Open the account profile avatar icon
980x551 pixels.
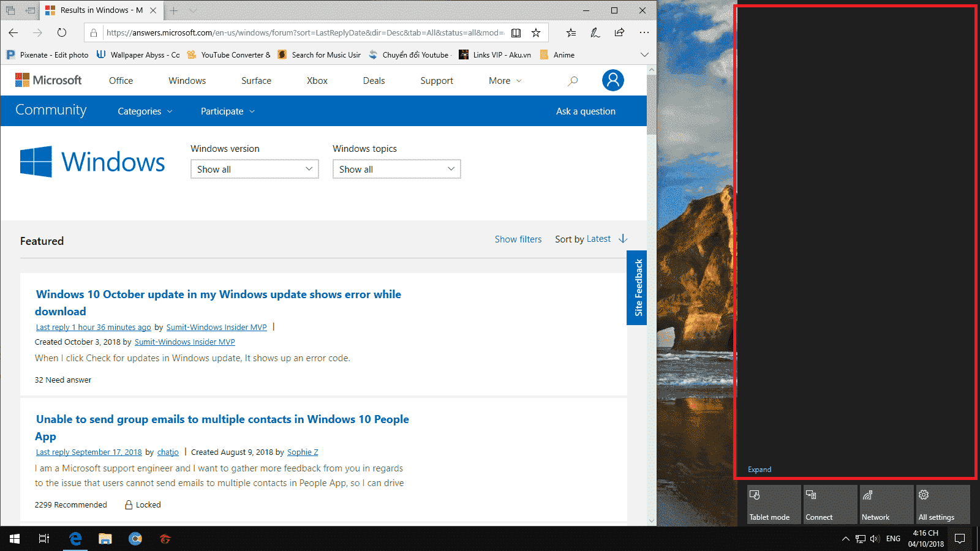click(x=612, y=80)
